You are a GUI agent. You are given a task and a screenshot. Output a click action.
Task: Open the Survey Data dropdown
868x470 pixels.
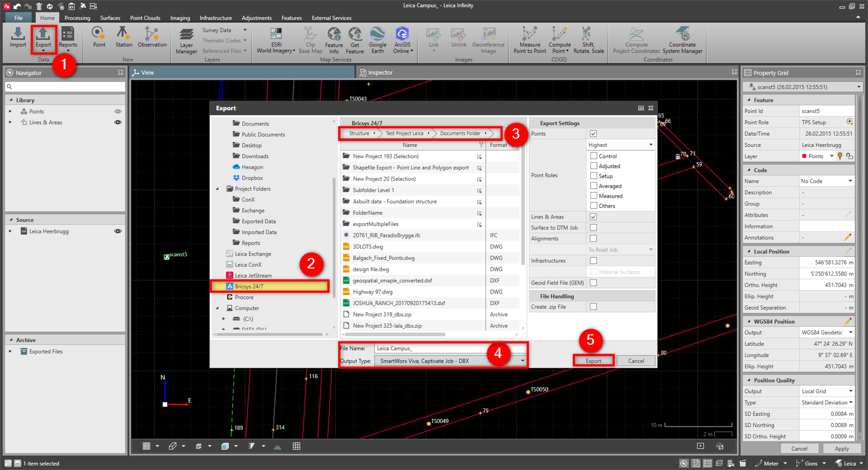click(245, 30)
